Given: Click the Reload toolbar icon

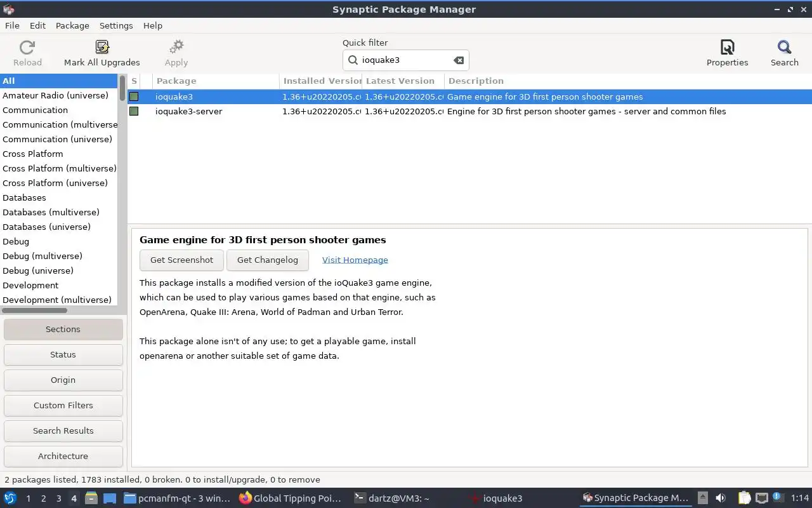Looking at the screenshot, I should tap(27, 48).
